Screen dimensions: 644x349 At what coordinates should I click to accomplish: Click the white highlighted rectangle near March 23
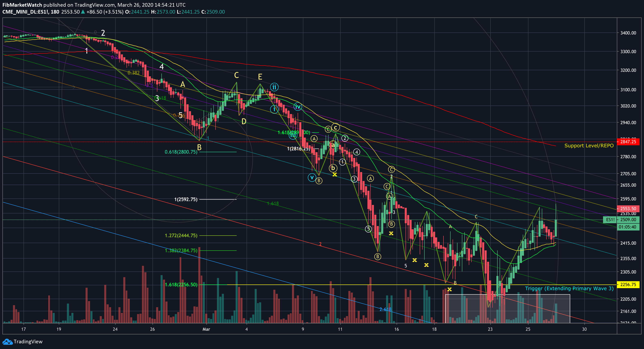(x=508, y=309)
